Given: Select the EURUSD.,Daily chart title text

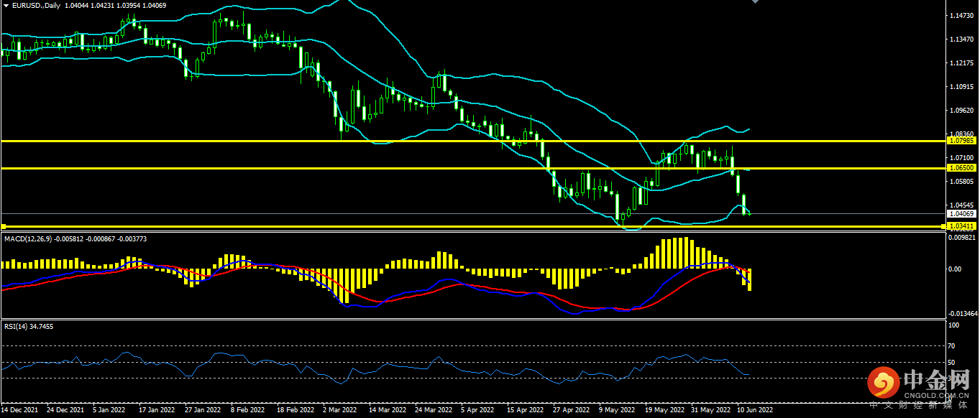Looking at the screenshot, I should click(35, 6).
